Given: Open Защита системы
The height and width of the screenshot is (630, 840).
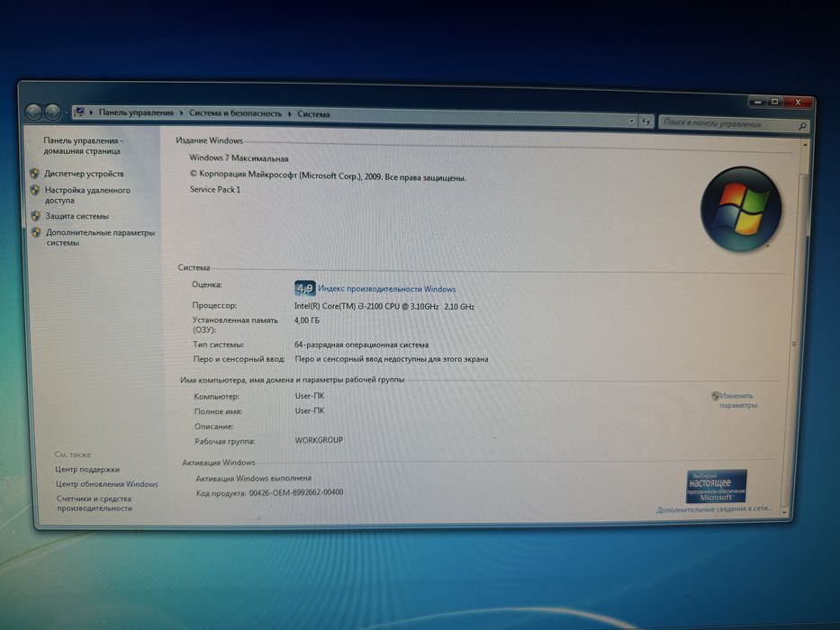Looking at the screenshot, I should point(77,216).
